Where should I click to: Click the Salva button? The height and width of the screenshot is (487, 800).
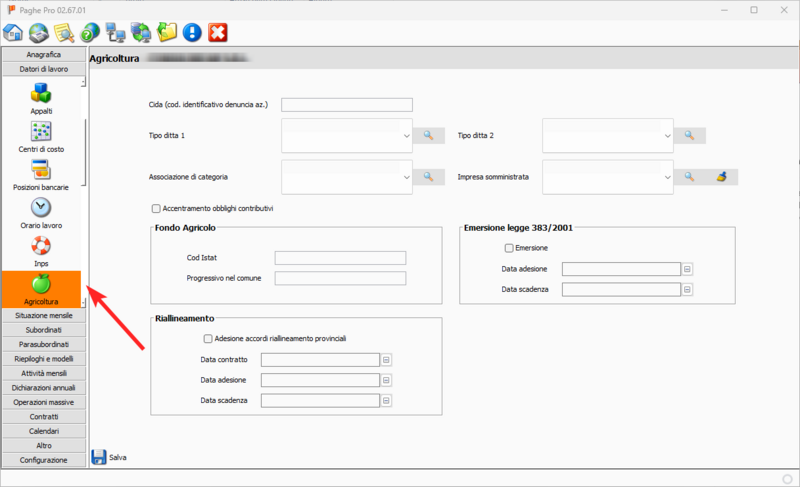point(108,457)
